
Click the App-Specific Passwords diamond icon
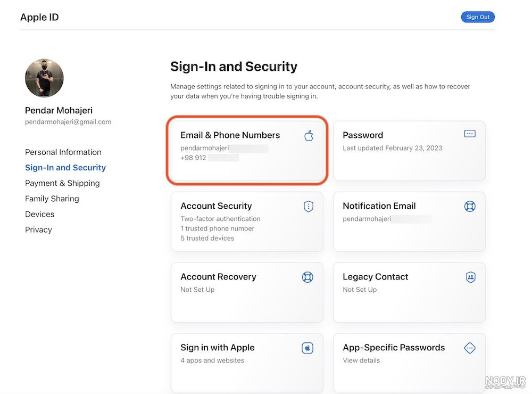pyautogui.click(x=470, y=348)
